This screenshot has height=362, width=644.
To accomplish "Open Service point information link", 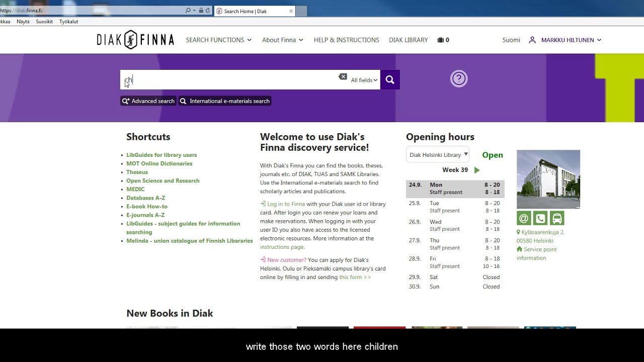I will click(x=536, y=253).
